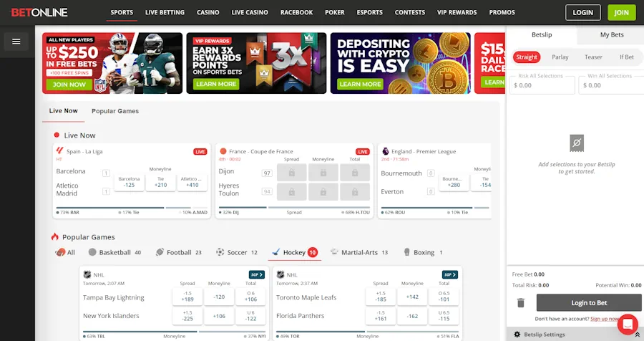Select the Boxing filter
Image resolution: width=644 pixels, height=341 pixels.
424,252
